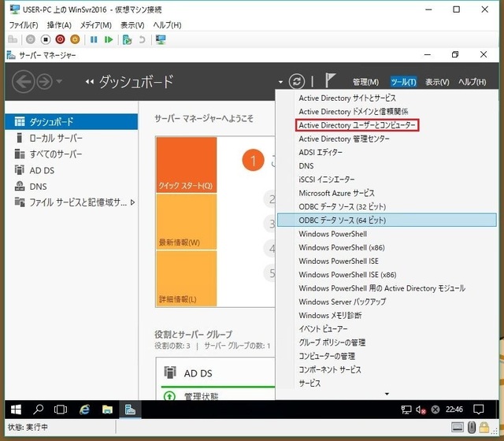Open the notifications flag icon
504x441 pixels.
click(x=331, y=81)
